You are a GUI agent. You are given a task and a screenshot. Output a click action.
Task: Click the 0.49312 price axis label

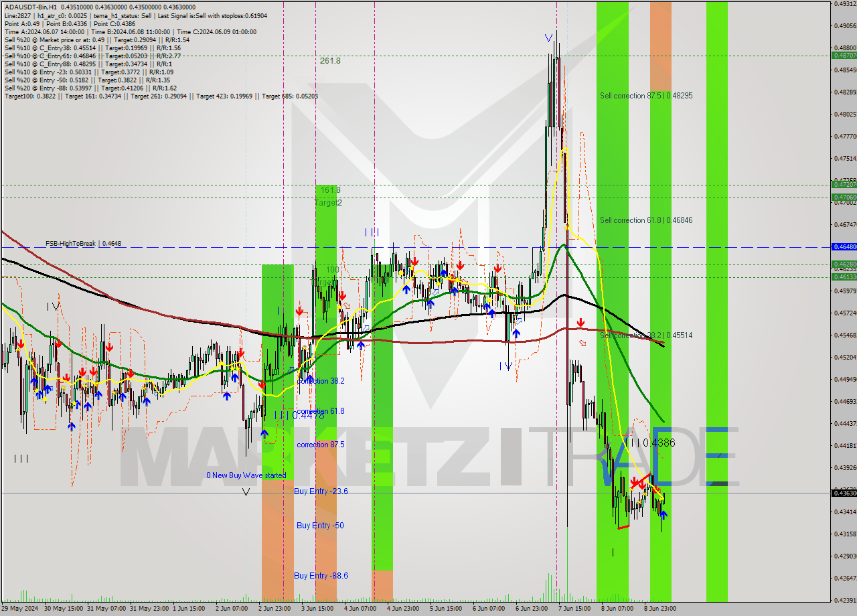pos(844,4)
